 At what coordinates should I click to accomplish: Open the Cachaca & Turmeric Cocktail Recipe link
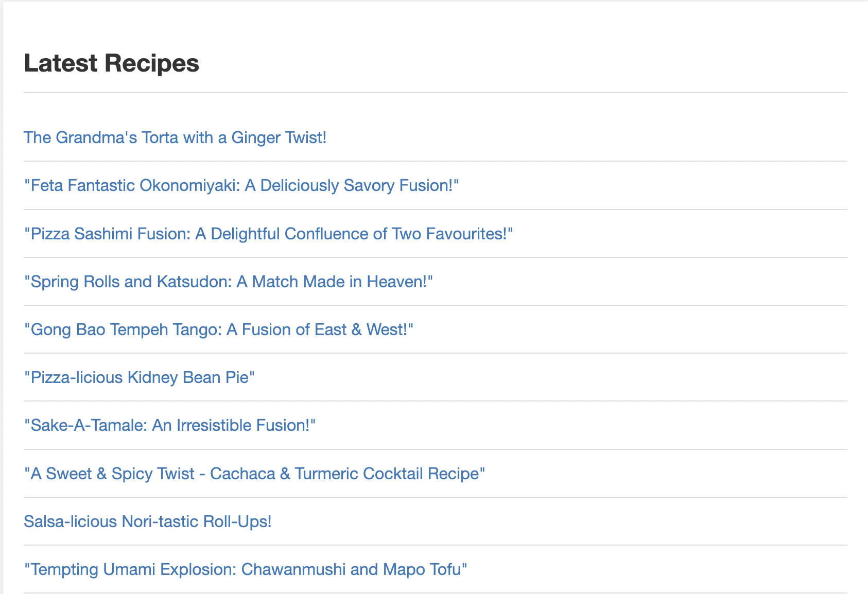[254, 474]
